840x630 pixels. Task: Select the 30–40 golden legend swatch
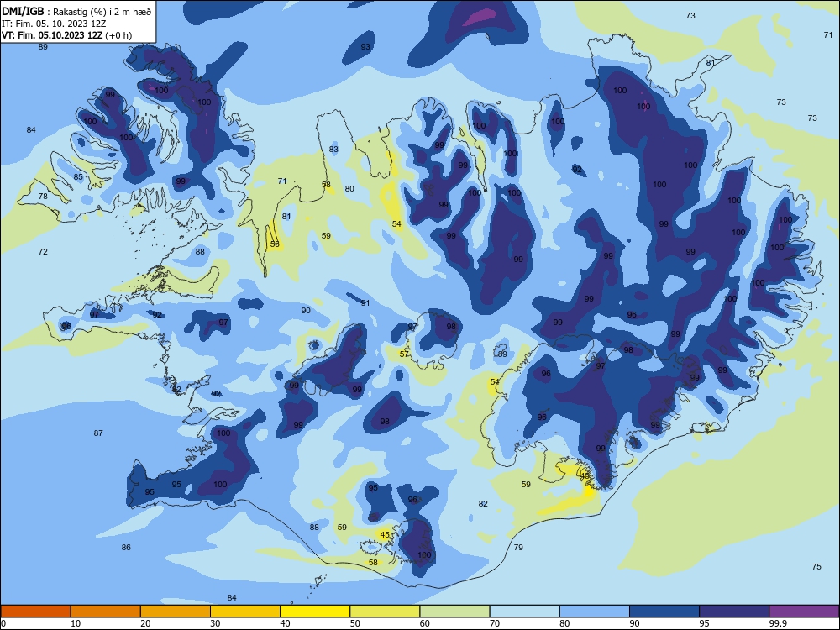245,612
